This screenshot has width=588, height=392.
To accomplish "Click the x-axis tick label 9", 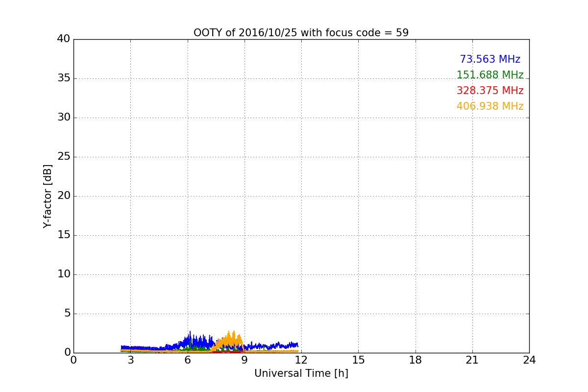I will pyautogui.click(x=245, y=360).
